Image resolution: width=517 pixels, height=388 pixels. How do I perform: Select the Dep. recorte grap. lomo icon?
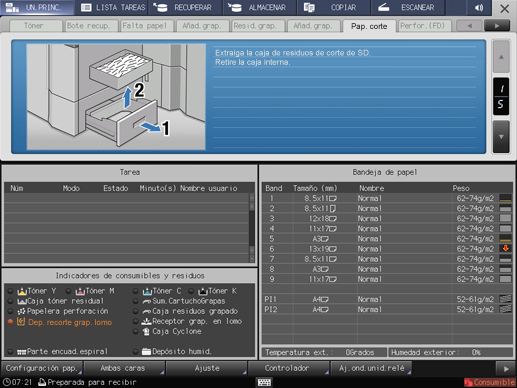21,322
